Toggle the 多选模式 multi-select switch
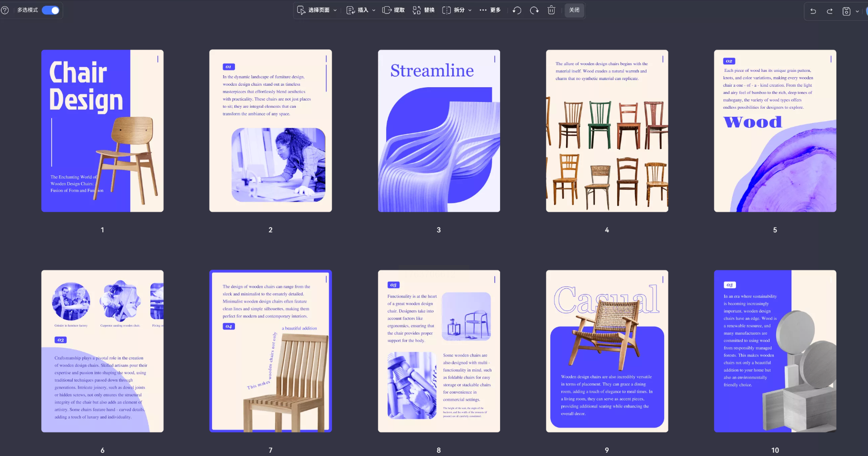 [x=50, y=10]
